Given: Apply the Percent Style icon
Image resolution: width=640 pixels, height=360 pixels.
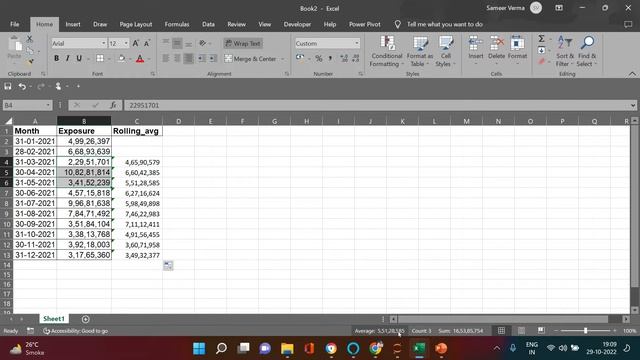Looking at the screenshot, I should tap(319, 58).
